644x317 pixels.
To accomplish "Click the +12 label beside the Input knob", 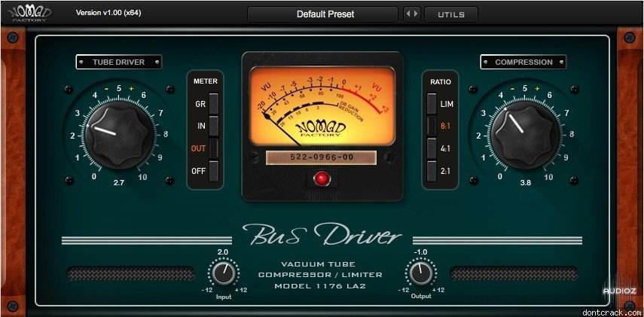I will 242,291.
